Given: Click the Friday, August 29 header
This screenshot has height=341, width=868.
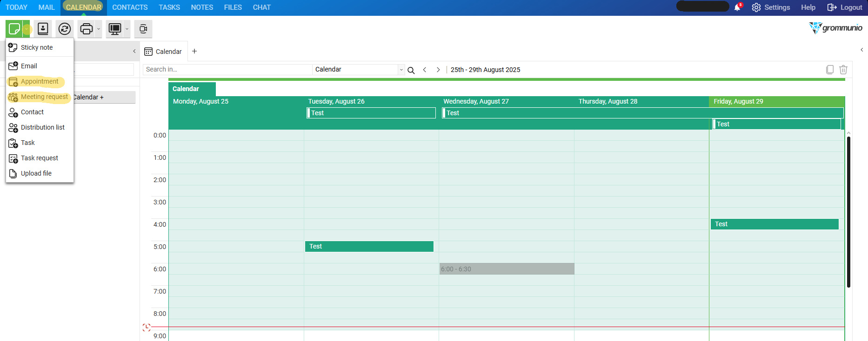Looking at the screenshot, I should pyautogui.click(x=738, y=101).
